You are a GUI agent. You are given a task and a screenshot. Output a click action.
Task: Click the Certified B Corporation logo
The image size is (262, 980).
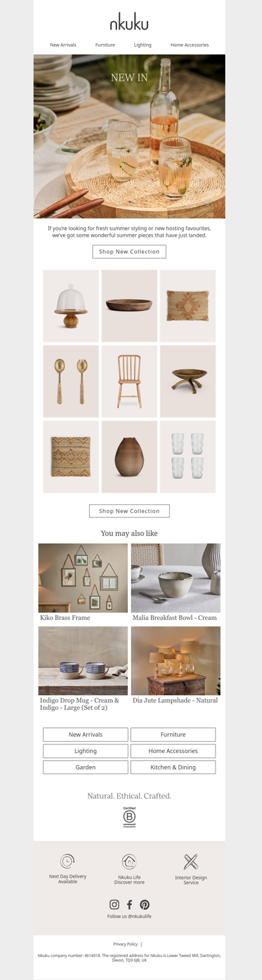[x=130, y=817]
